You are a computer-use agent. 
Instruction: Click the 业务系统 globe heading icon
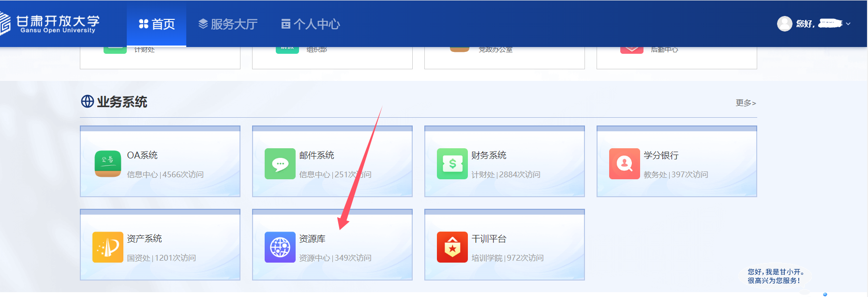click(x=88, y=101)
